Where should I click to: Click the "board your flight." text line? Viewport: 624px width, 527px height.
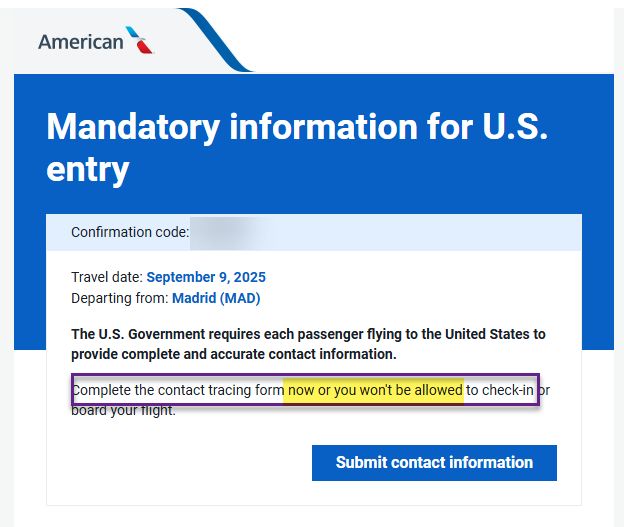point(123,410)
